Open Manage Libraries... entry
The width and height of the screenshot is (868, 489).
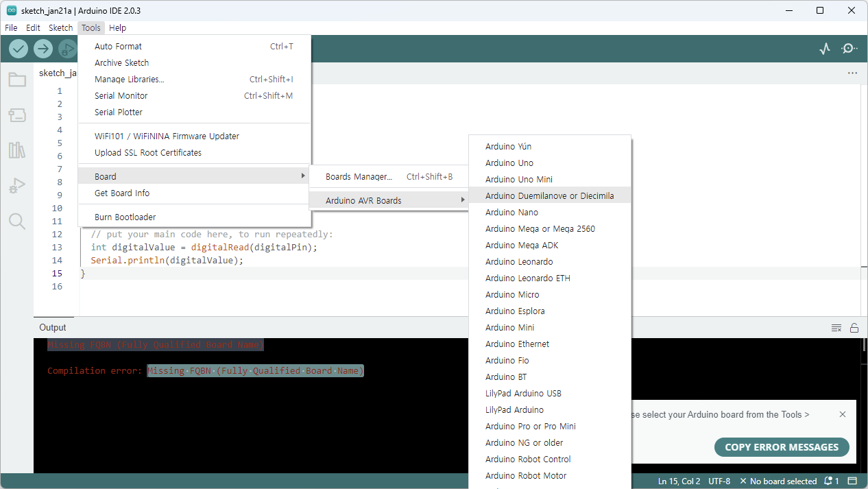pyautogui.click(x=194, y=80)
